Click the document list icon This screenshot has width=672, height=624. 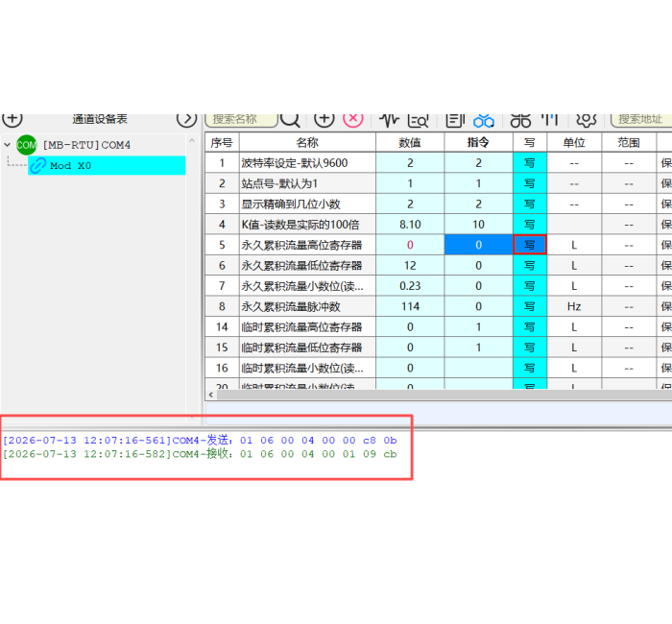click(455, 120)
